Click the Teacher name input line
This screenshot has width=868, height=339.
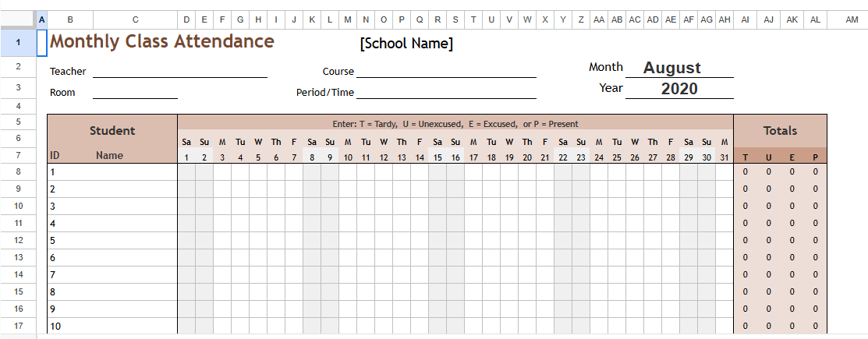179,71
